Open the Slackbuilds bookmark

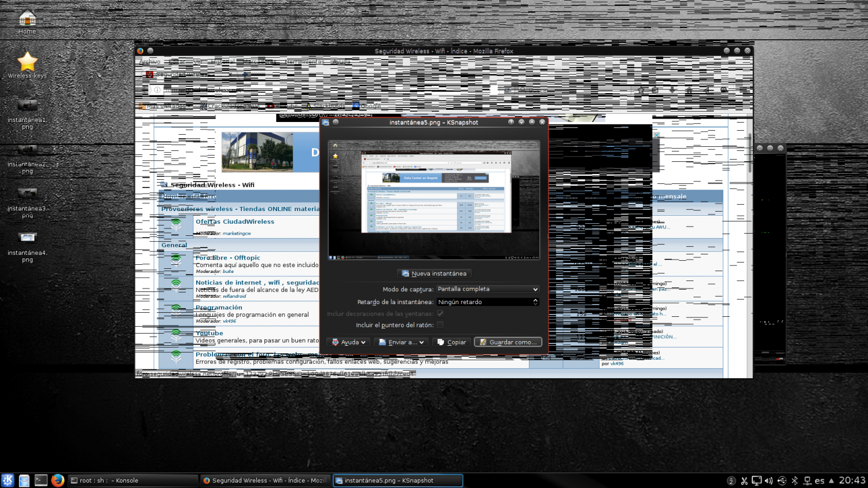pos(325,106)
